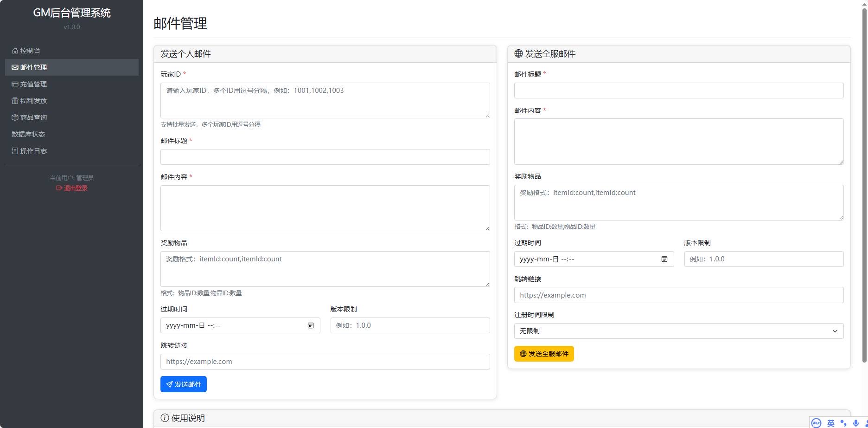Click the 发送个人邮件 card header

(x=325, y=54)
